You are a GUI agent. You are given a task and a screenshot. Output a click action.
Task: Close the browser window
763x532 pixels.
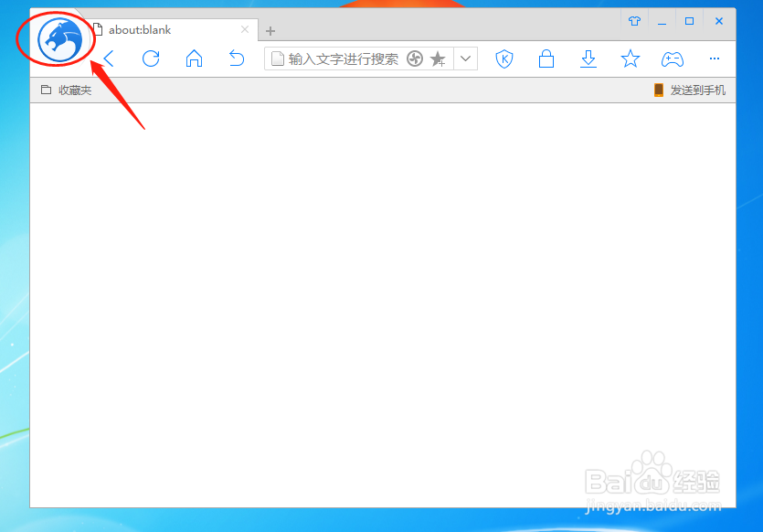click(x=719, y=21)
